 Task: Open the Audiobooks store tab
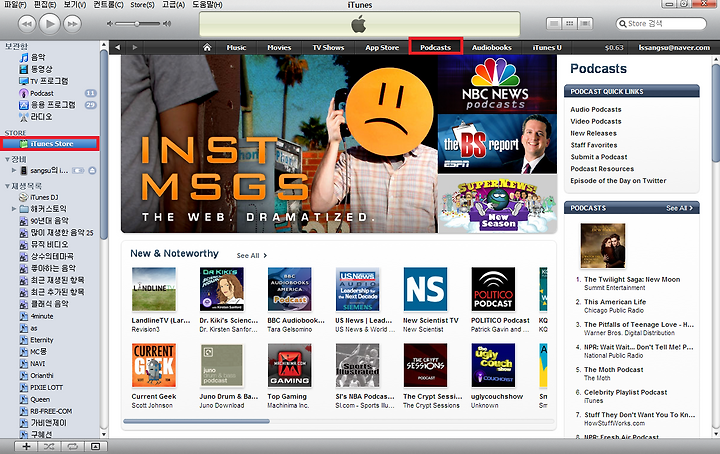[491, 47]
